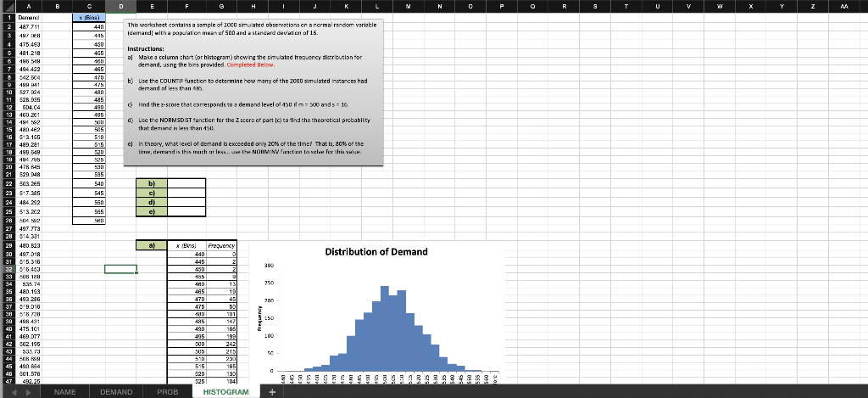Select the frequency value 242
868x398 pixels.
point(221,344)
